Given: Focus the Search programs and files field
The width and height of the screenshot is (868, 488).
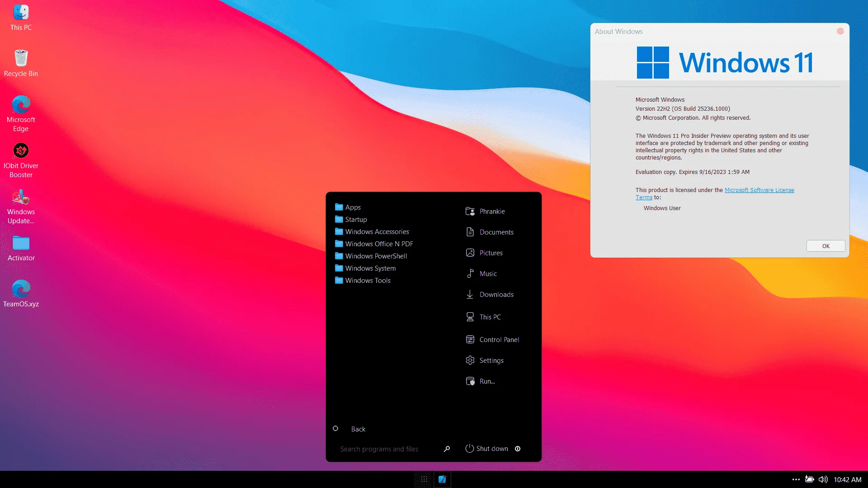Looking at the screenshot, I should (389, 449).
